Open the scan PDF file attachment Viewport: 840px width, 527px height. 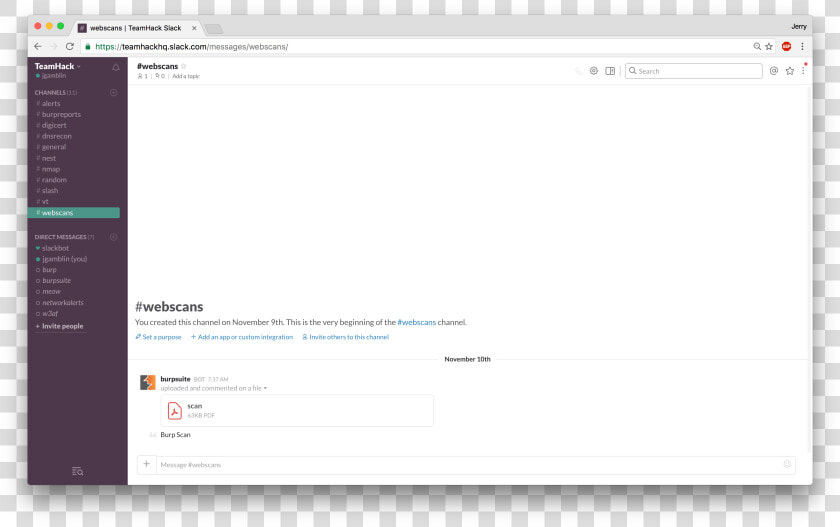[297, 411]
